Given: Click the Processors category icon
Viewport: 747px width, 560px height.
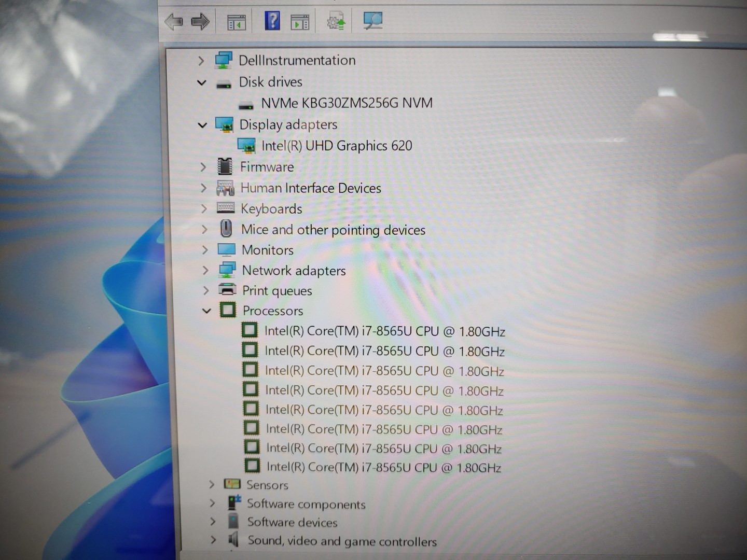Looking at the screenshot, I should pos(228,310).
